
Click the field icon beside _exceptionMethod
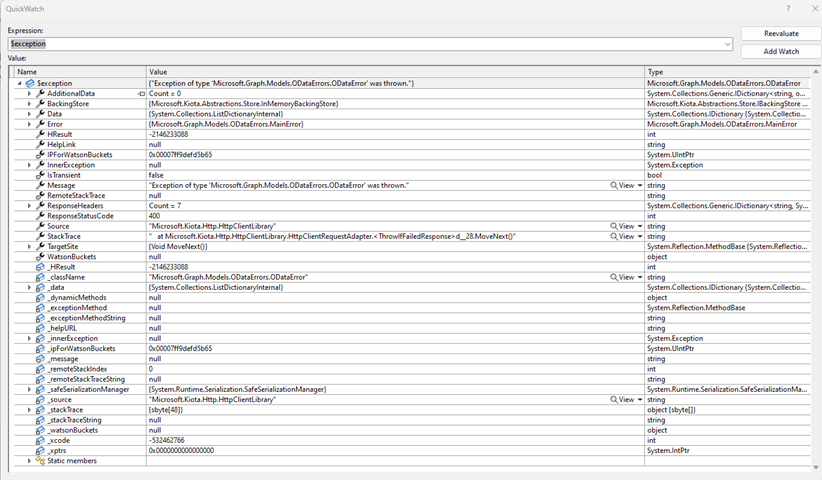point(40,308)
